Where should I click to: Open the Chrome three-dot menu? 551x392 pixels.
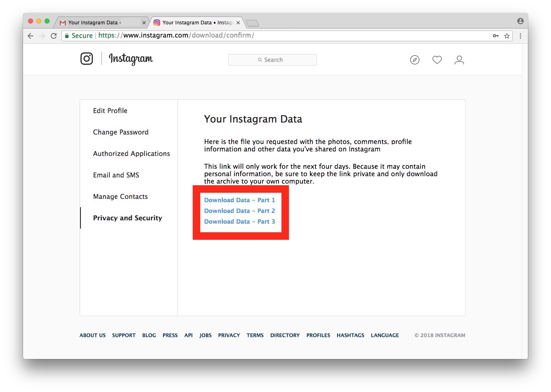click(x=520, y=36)
